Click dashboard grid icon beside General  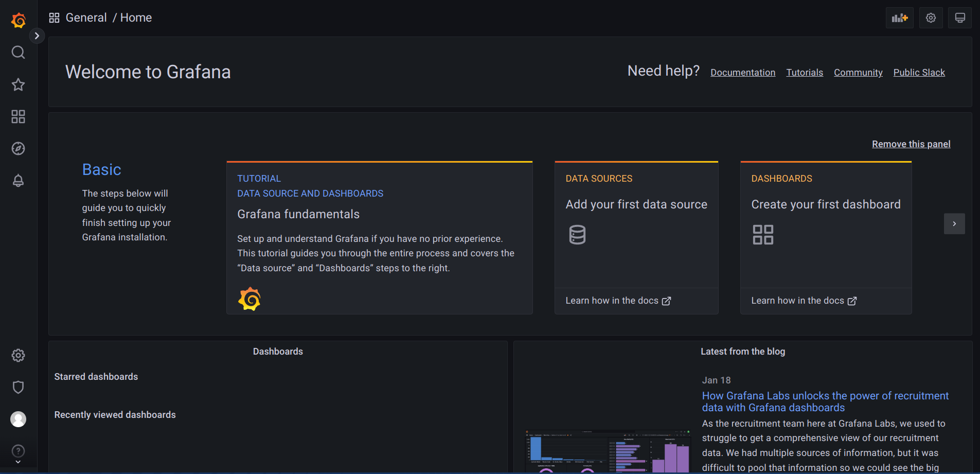pyautogui.click(x=54, y=18)
